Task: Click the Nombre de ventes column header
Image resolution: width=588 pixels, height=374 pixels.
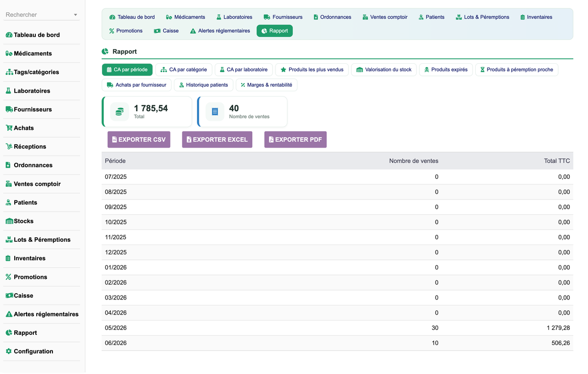Action: [x=414, y=161]
